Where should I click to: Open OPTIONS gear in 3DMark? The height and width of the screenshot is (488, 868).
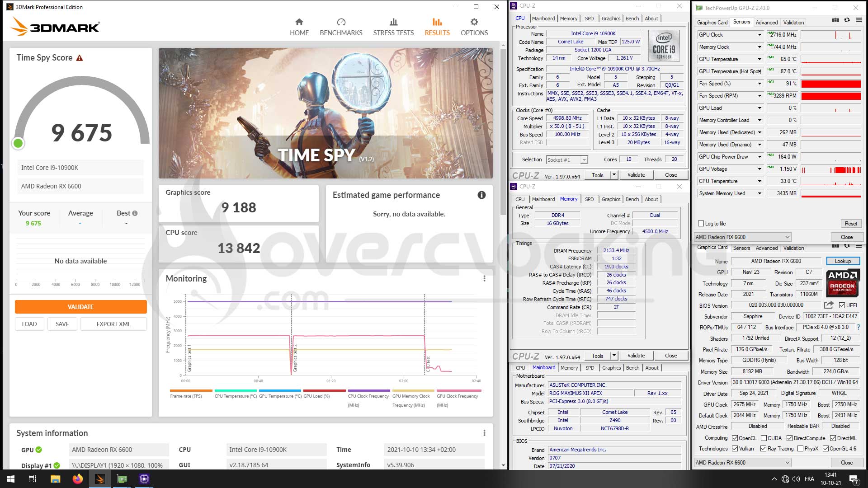(474, 27)
